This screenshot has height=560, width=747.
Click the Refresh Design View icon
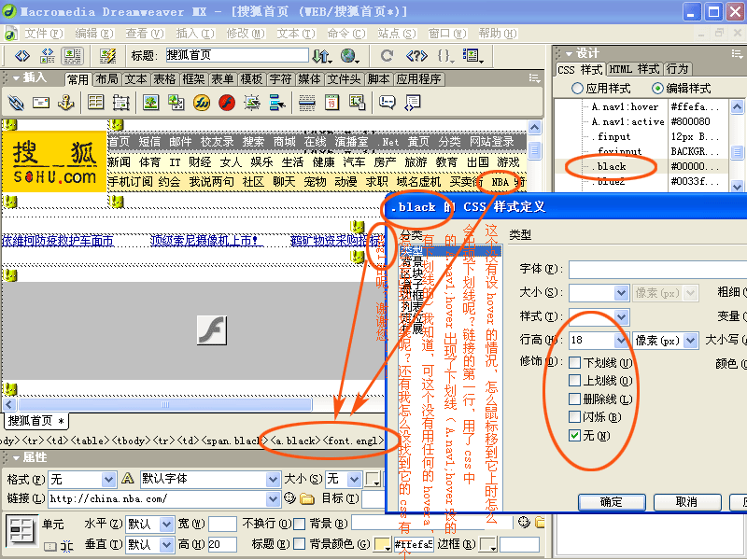[387, 56]
